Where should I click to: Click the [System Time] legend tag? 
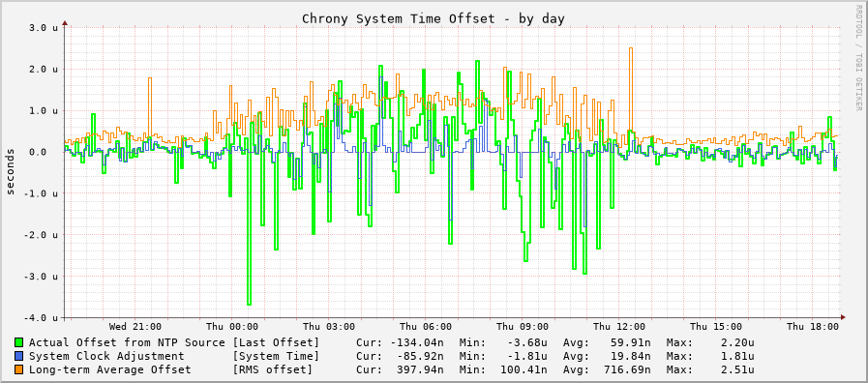[x=276, y=356]
